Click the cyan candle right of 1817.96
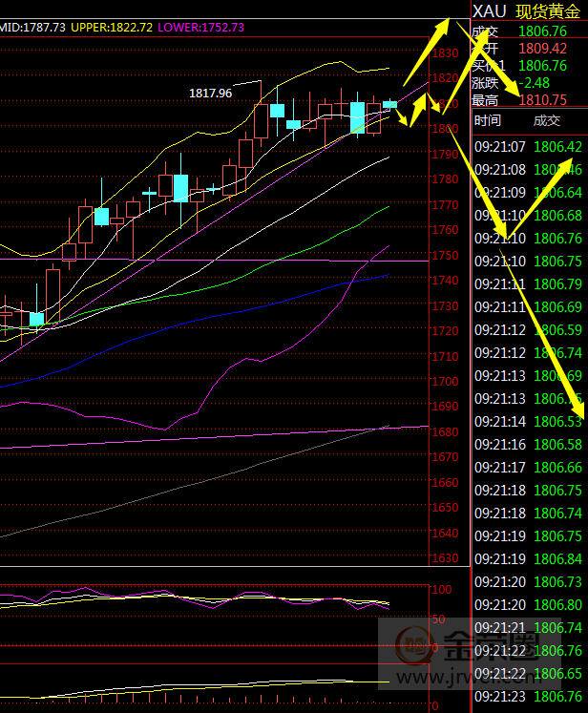588x713 pixels. 277,111
